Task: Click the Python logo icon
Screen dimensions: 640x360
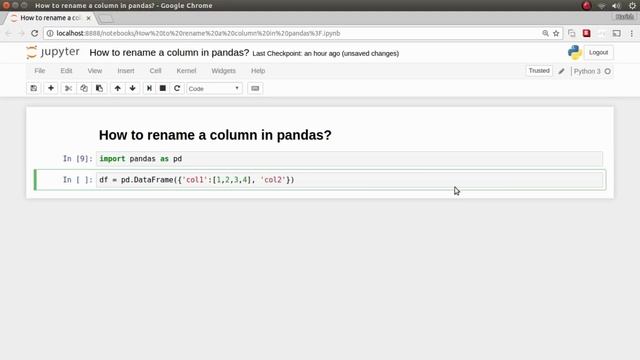Action: [x=575, y=53]
